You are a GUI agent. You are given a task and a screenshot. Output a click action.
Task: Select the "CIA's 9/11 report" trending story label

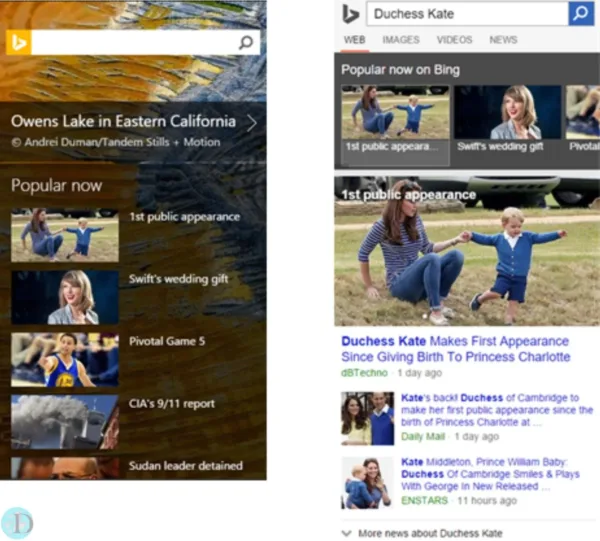pos(172,403)
